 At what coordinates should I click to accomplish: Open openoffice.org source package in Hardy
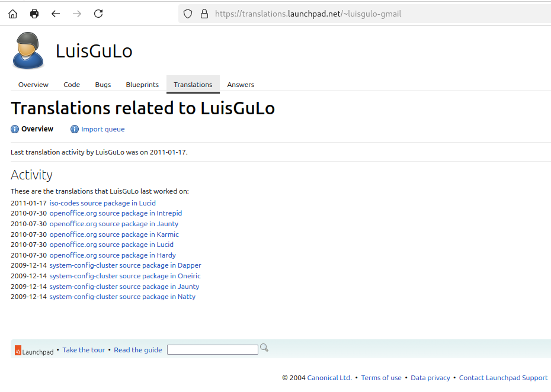coord(113,255)
